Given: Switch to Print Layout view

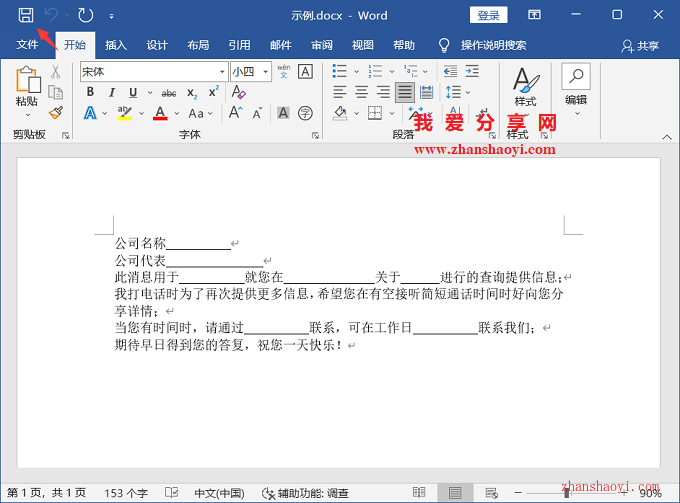Looking at the screenshot, I should click(455, 493).
